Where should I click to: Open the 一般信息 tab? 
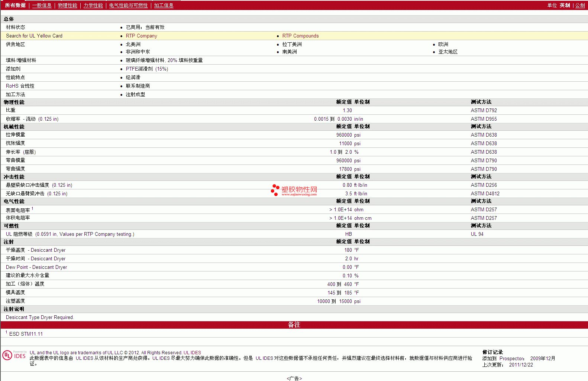click(42, 5)
